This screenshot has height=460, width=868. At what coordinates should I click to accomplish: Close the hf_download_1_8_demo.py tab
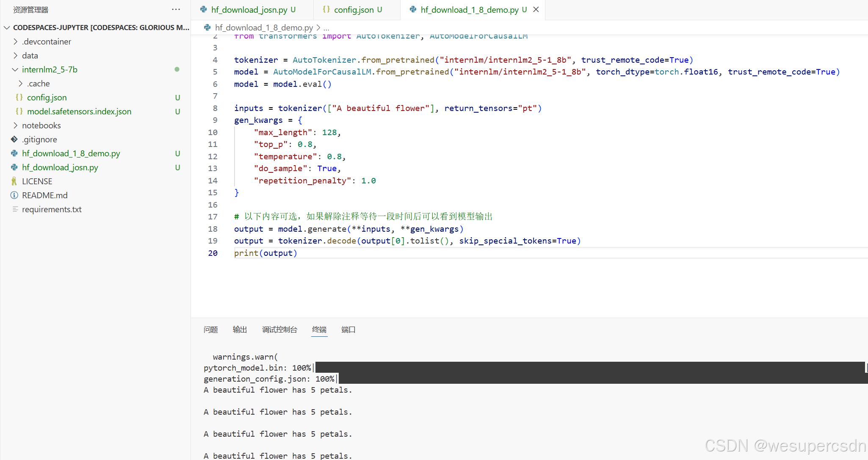pyautogui.click(x=536, y=9)
